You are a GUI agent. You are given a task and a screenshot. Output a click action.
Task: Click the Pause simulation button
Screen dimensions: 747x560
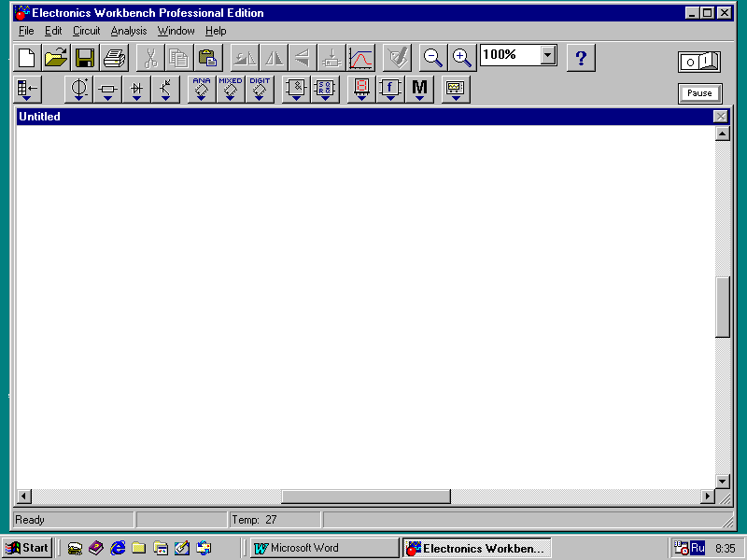pyautogui.click(x=699, y=93)
